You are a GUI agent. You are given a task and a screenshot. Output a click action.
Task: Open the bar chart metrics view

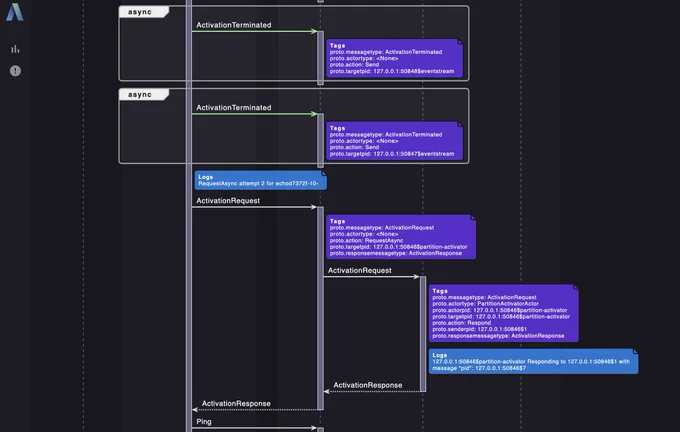pos(15,49)
